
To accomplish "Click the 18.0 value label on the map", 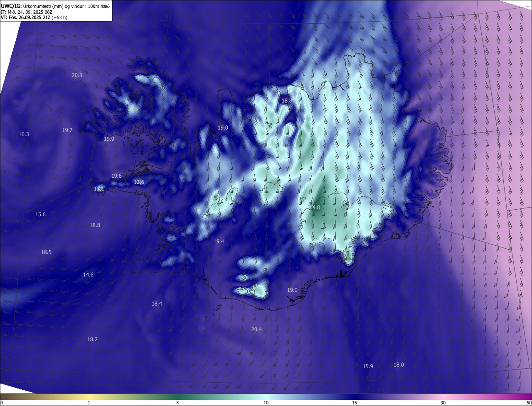I will [399, 365].
